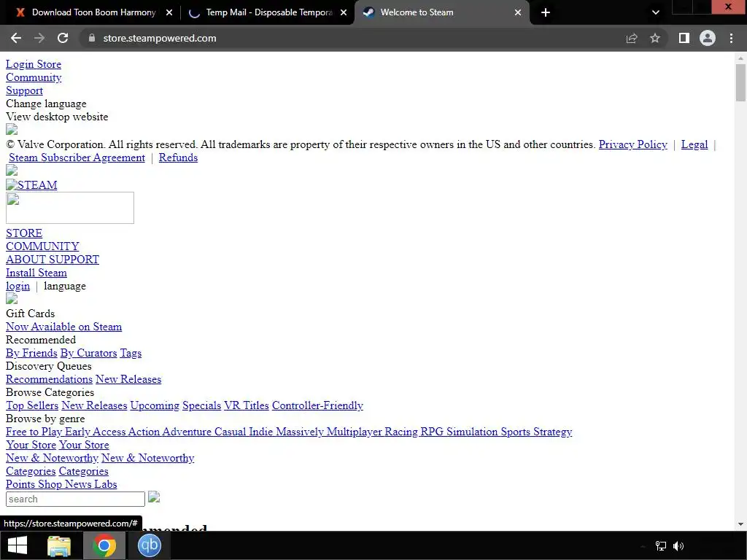Click the broken STEAM logo image link
Viewport: 747px width, 560px height.
coord(31,184)
